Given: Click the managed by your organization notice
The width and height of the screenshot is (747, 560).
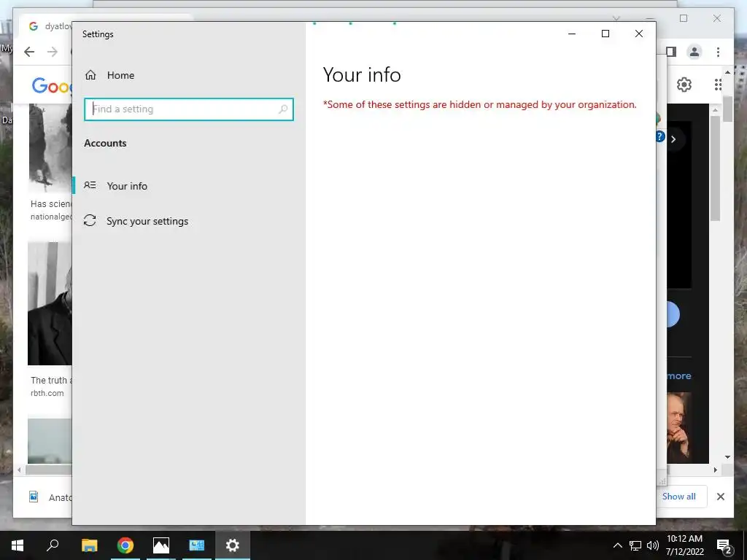Looking at the screenshot, I should click(480, 104).
